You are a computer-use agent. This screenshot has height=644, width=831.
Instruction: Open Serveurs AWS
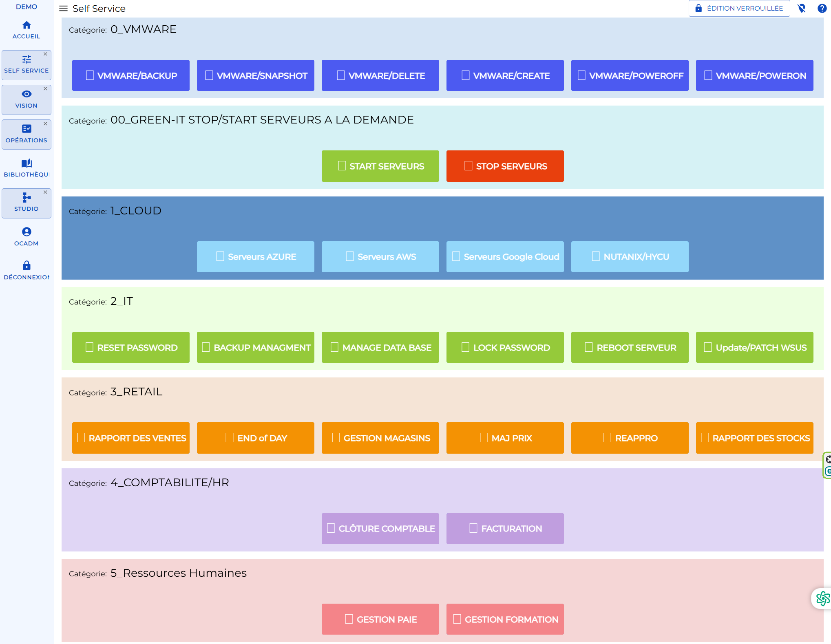click(x=380, y=257)
